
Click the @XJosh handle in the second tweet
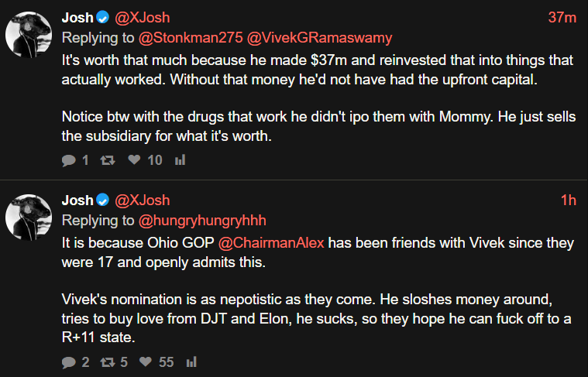click(142, 200)
